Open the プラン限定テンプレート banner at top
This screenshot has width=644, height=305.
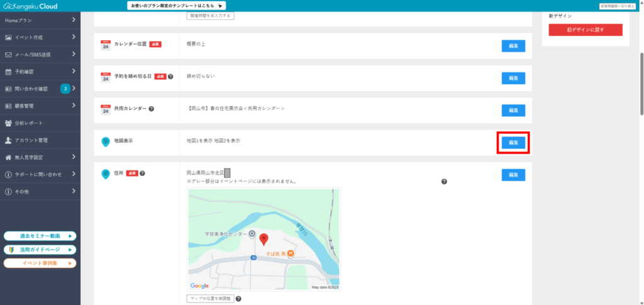click(x=177, y=6)
